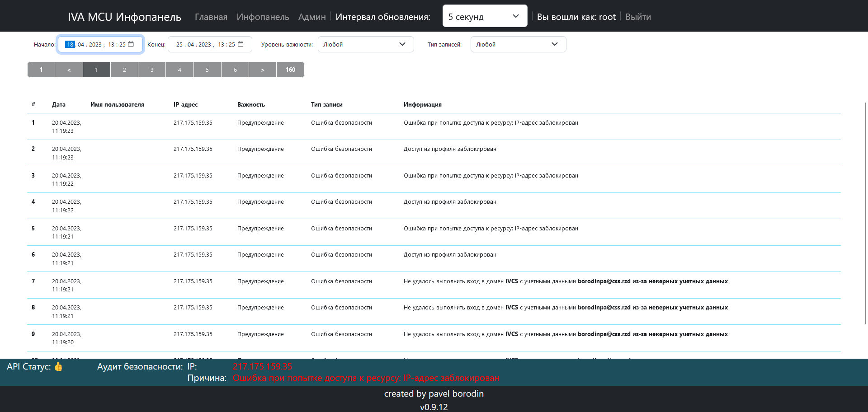Open the Админ menu item
This screenshot has height=412, width=868.
pyautogui.click(x=312, y=17)
